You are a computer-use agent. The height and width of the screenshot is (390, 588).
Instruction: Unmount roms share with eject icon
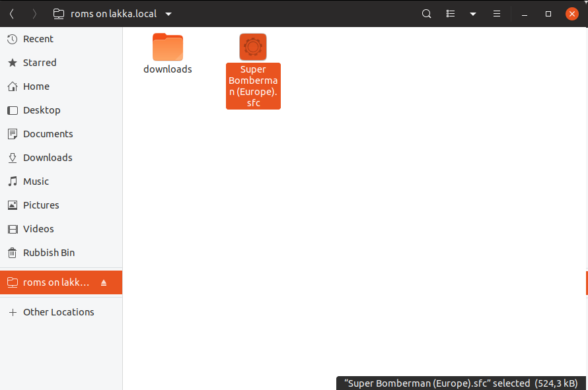[x=104, y=282]
